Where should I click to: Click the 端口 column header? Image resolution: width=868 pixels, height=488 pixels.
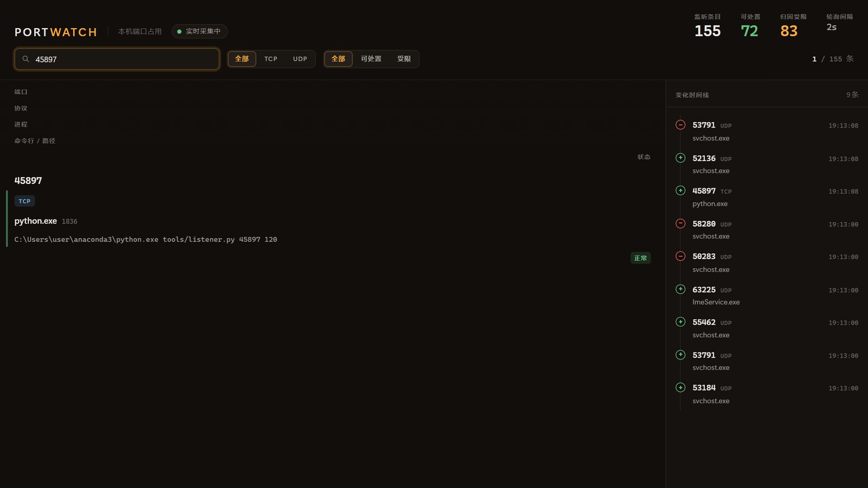pyautogui.click(x=21, y=92)
